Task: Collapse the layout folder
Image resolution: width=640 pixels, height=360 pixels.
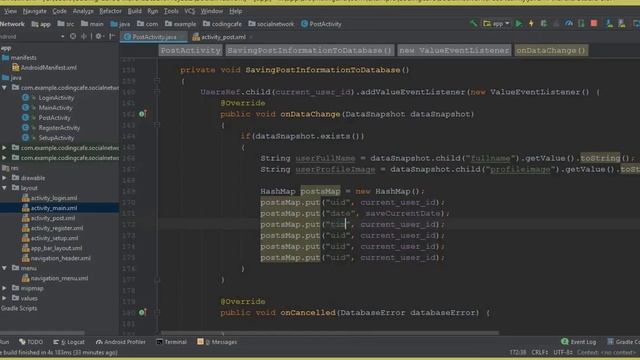Action: point(4,188)
